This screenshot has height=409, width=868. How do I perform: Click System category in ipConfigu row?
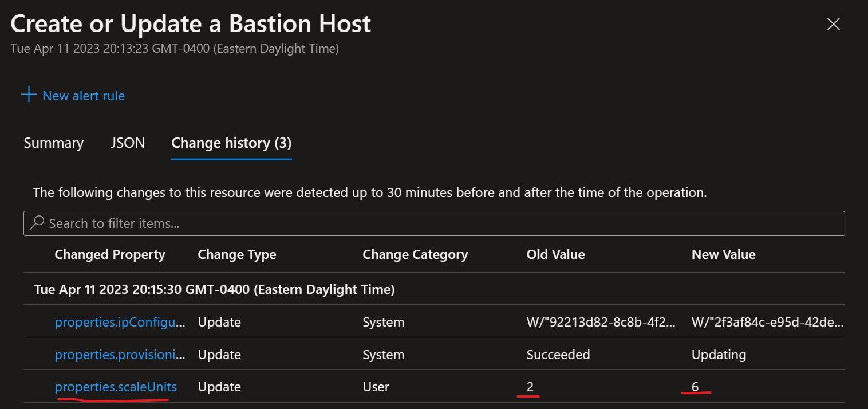(x=383, y=322)
